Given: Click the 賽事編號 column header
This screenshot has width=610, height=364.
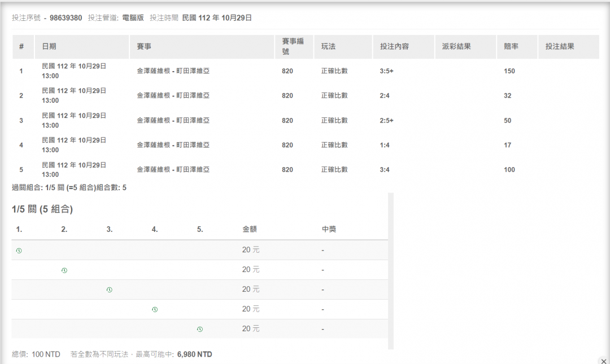Looking at the screenshot, I should (293, 46).
